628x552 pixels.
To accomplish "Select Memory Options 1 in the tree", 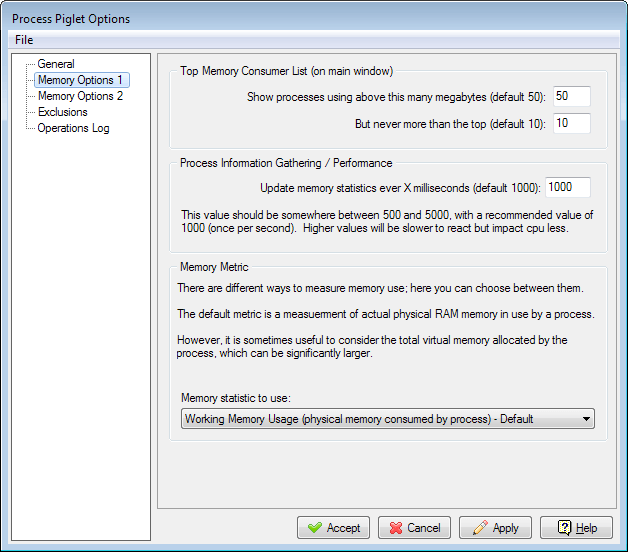I will 80,80.
